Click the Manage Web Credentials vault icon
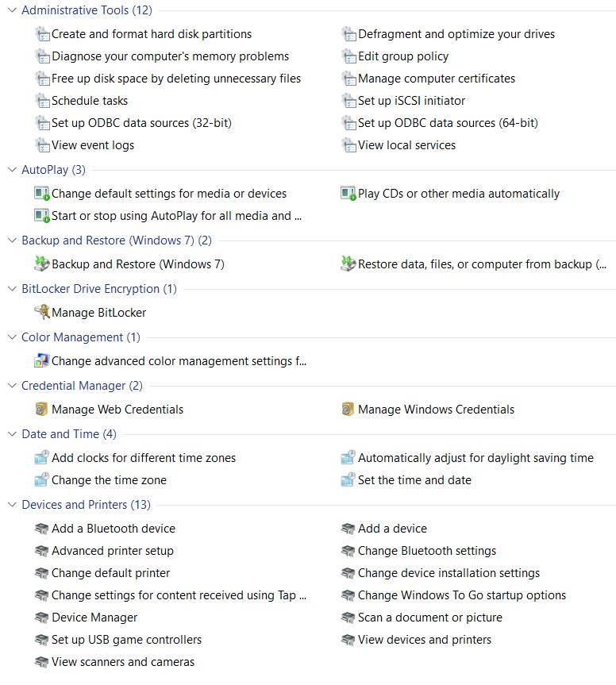This screenshot has width=616, height=685. coord(42,409)
